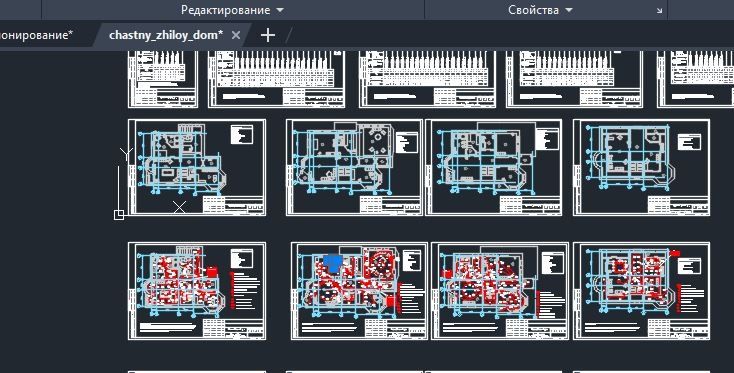Click the Y axis label of the UCS icon

(x=126, y=154)
